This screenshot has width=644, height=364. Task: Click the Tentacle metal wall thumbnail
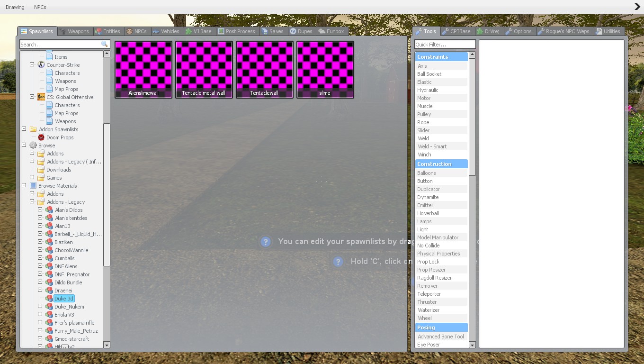coord(204,70)
